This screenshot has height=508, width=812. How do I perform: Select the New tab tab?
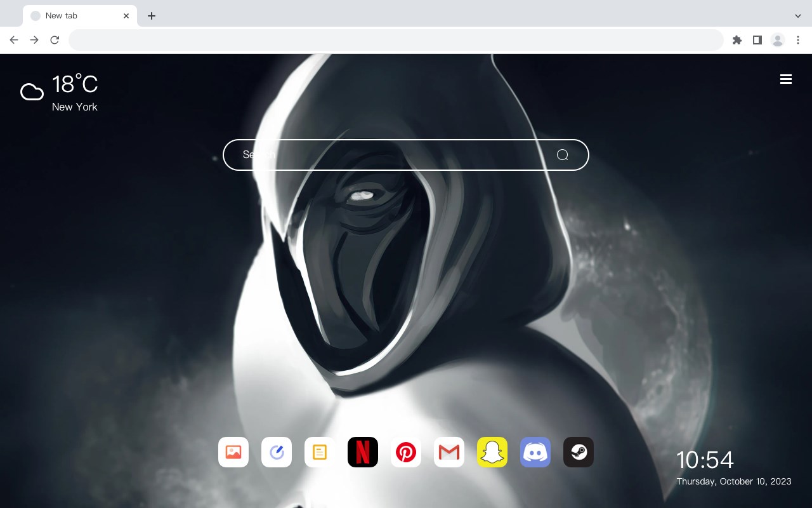tap(80, 16)
